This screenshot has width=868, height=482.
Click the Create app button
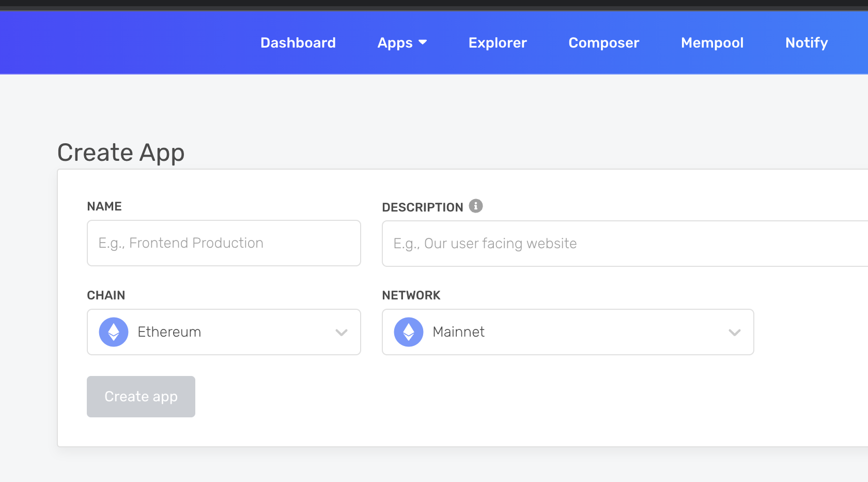pyautogui.click(x=141, y=397)
